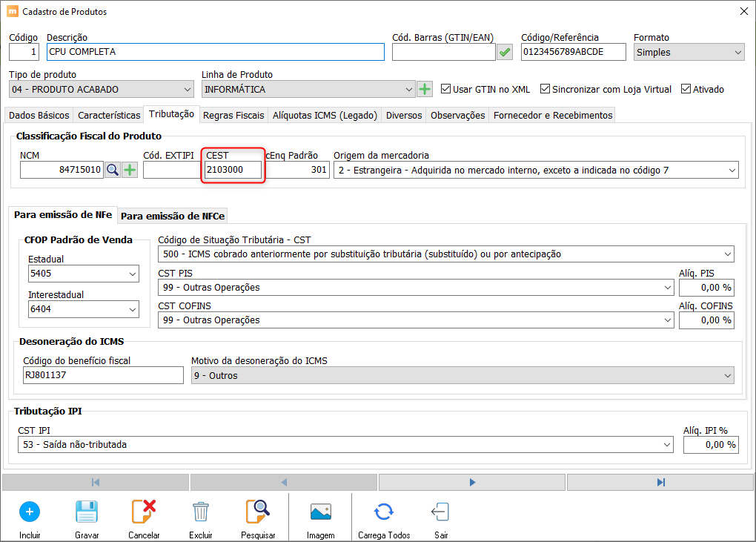Expand the Origem da mercadoria dropdown
Viewport: 756px width, 542px height.
click(x=732, y=171)
